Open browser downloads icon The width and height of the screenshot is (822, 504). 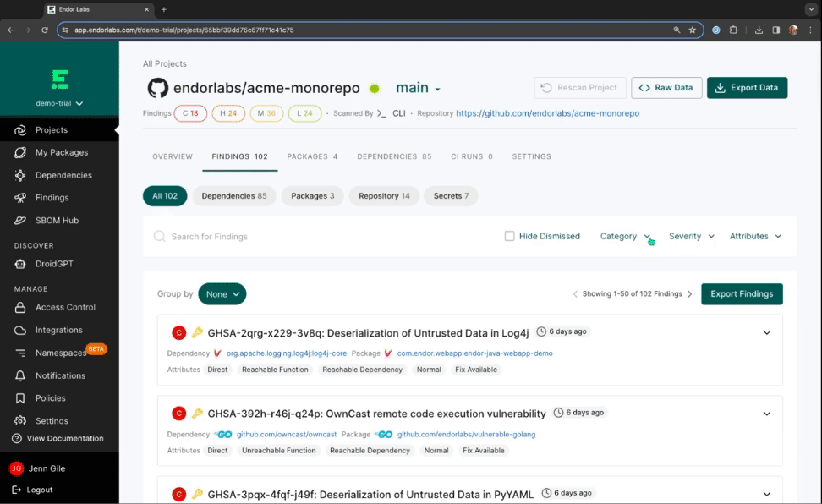[759, 30]
